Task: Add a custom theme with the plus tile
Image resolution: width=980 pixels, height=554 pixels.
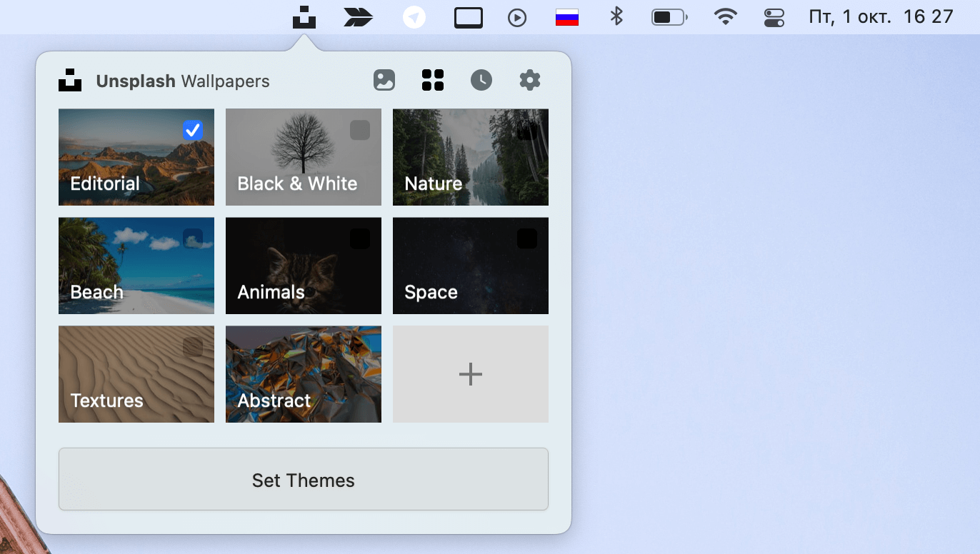Action: point(471,374)
